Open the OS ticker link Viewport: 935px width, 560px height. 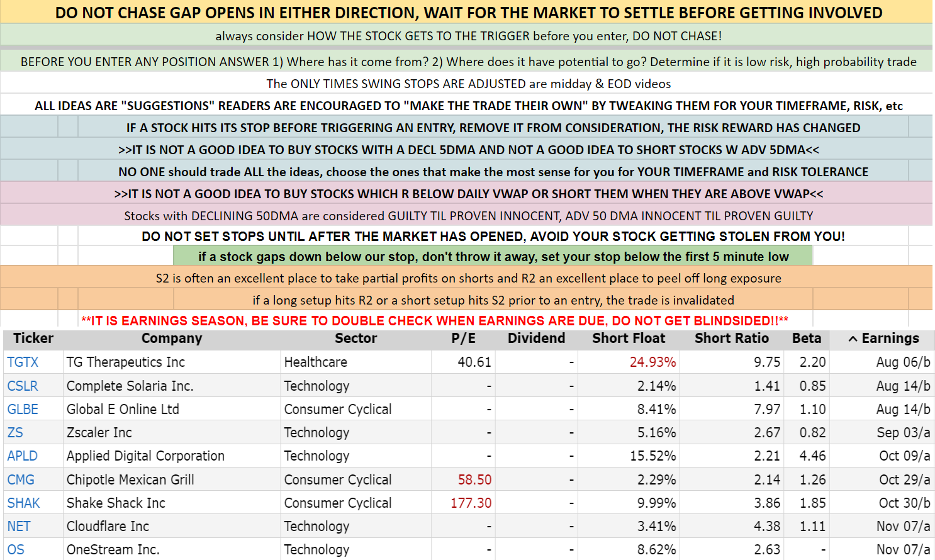(16, 549)
